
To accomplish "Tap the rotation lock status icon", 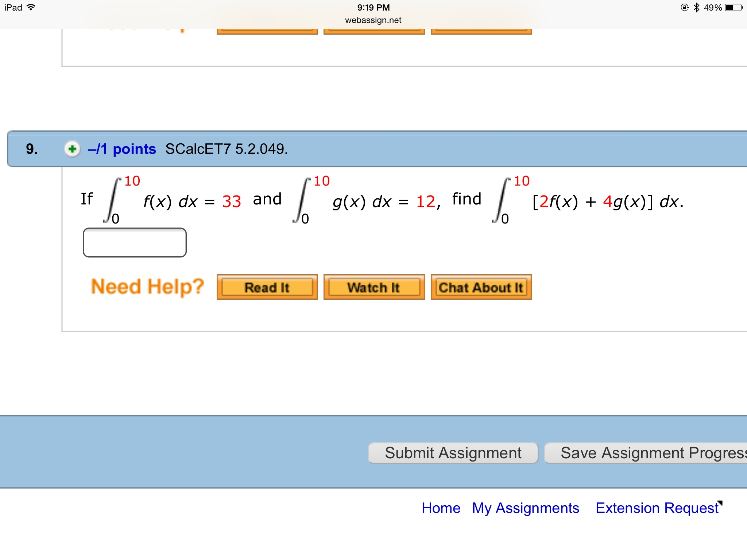I will [x=685, y=7].
